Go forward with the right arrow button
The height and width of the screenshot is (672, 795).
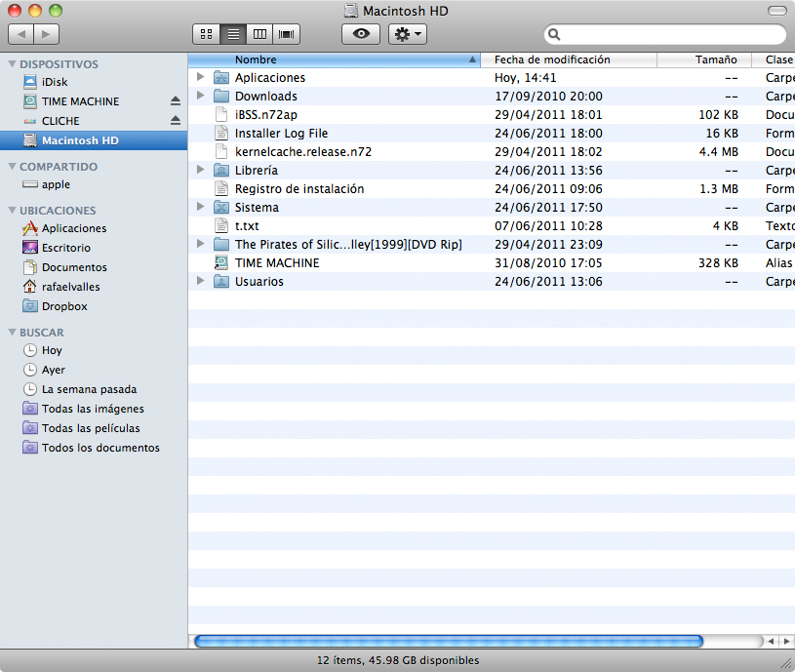[47, 34]
